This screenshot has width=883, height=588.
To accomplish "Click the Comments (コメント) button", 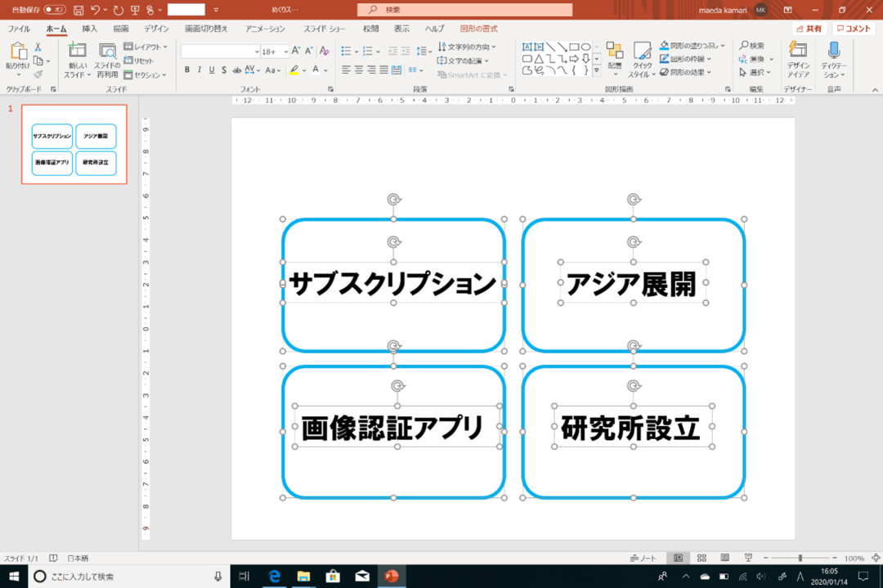I will pyautogui.click(x=854, y=29).
